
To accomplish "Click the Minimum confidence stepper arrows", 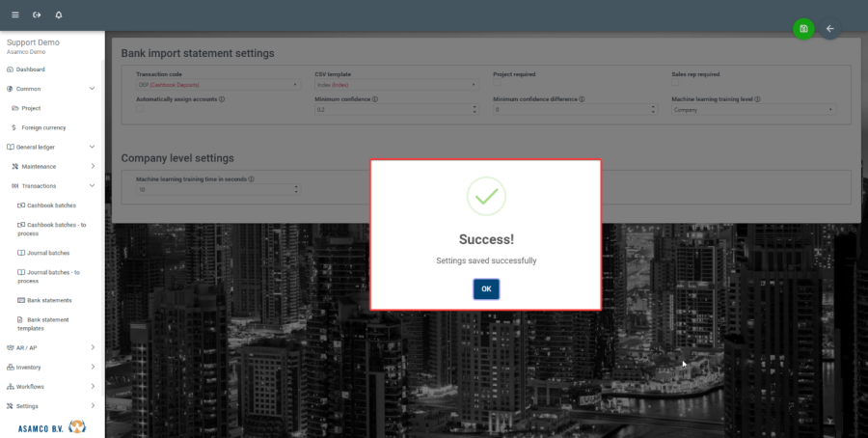I will (x=475, y=110).
